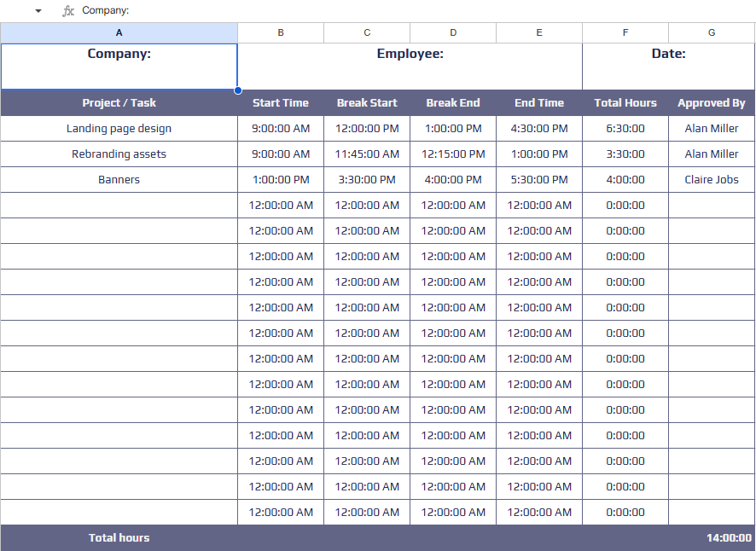Viewport: 756px width, 551px height.
Task: Click the 4:30:00 PM end time cell
Action: pos(539,129)
